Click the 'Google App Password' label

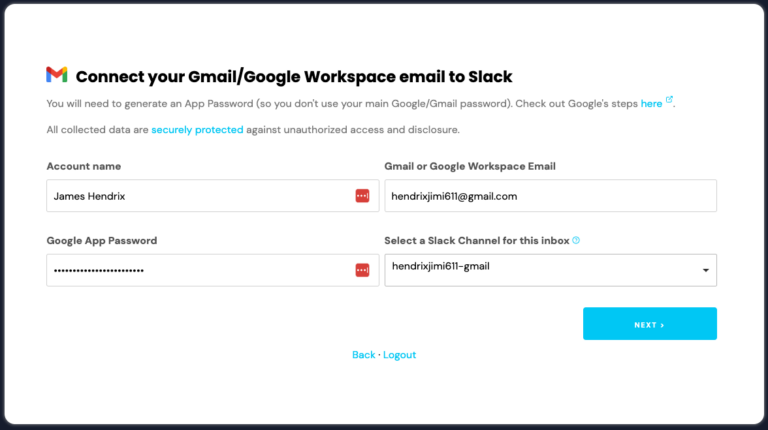pyautogui.click(x=102, y=241)
